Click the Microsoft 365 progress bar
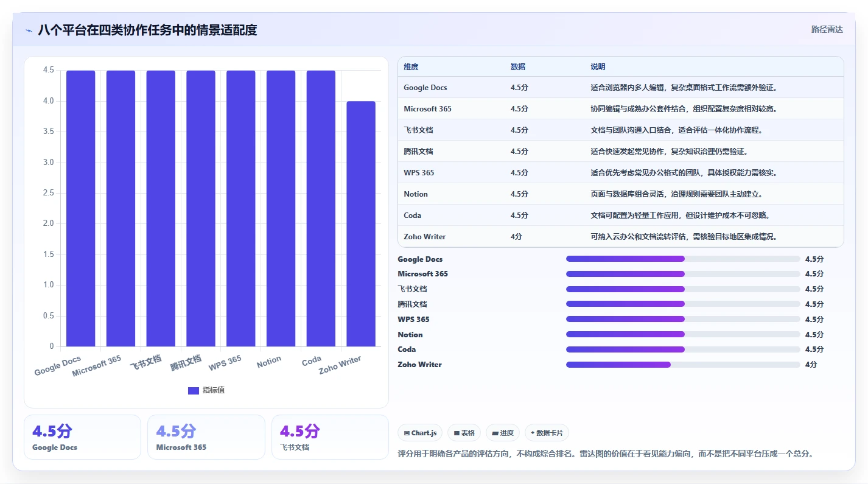This screenshot has width=868, height=484. [x=683, y=274]
